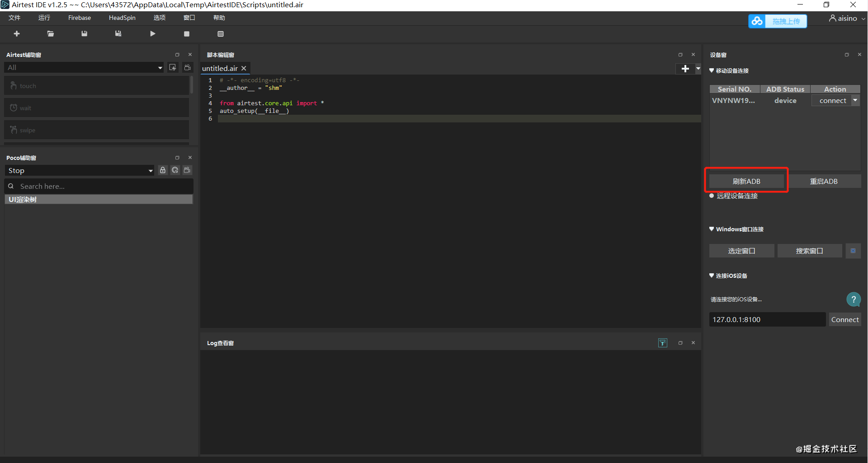Open the report viewer icon in toolbar

coord(221,34)
